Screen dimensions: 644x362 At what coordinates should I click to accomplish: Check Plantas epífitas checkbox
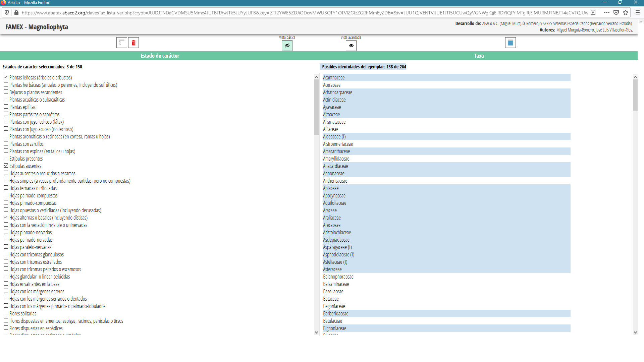tap(6, 107)
